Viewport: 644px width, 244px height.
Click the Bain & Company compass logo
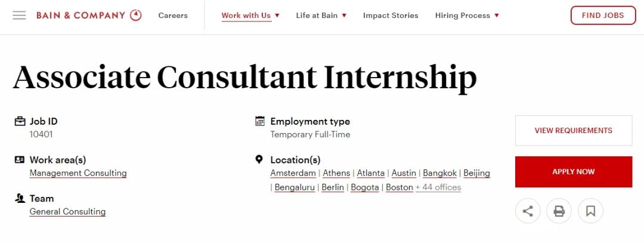coord(135,15)
